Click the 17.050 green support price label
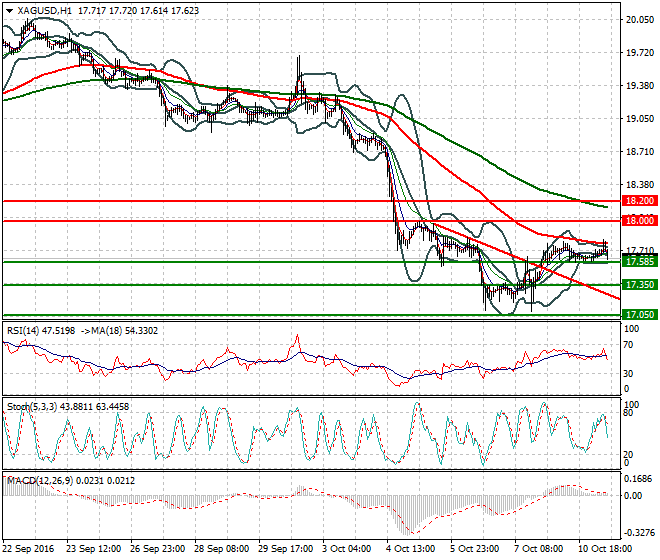Image resolution: width=660 pixels, height=560 pixels. (x=640, y=315)
